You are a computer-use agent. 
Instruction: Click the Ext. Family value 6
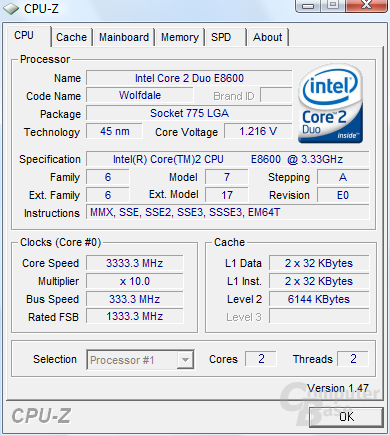tap(108, 195)
